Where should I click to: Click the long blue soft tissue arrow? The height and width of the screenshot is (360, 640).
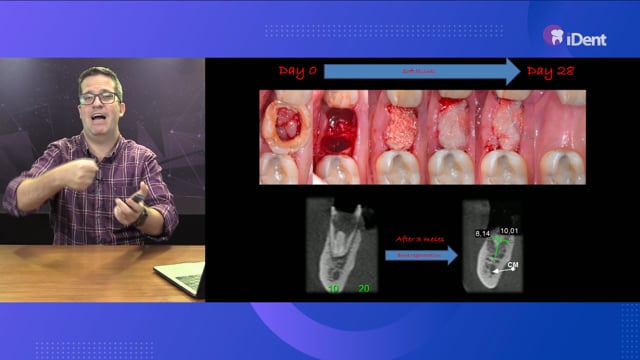[x=422, y=71]
